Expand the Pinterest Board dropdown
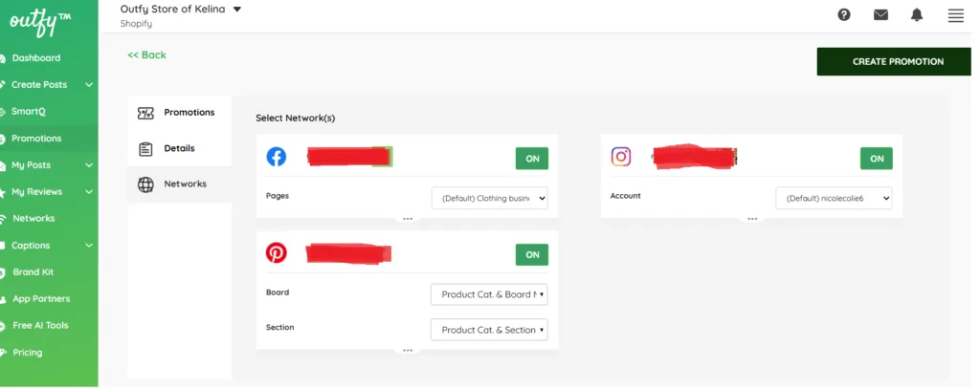Viewport: 980px width, 390px height. tap(489, 293)
